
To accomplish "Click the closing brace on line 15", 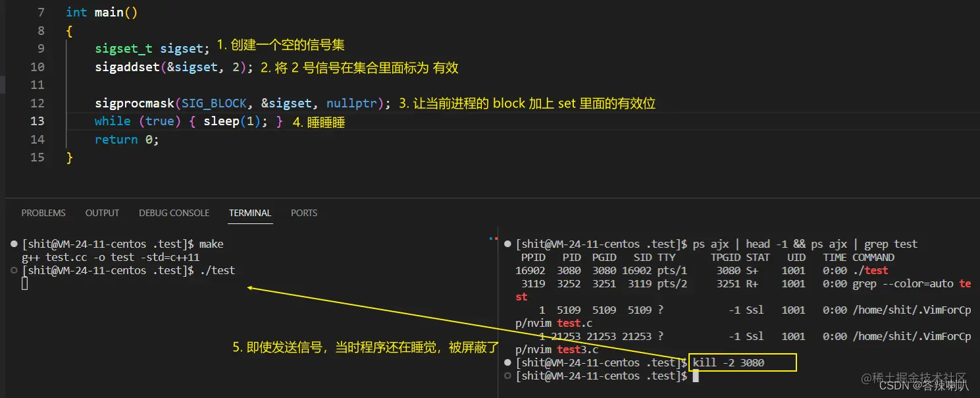I will (x=69, y=157).
